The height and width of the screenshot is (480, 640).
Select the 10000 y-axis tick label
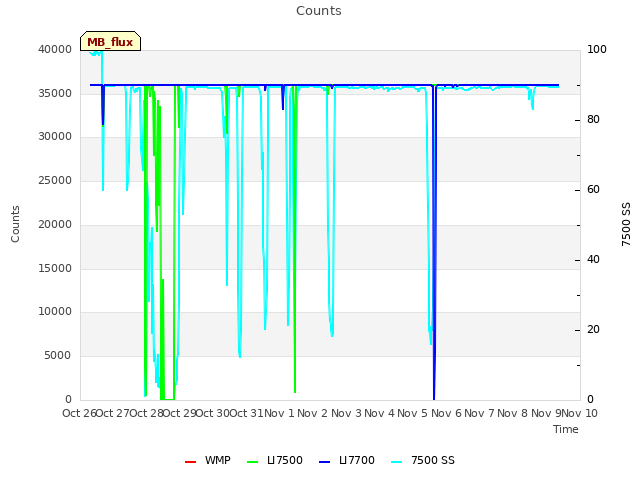point(55,311)
